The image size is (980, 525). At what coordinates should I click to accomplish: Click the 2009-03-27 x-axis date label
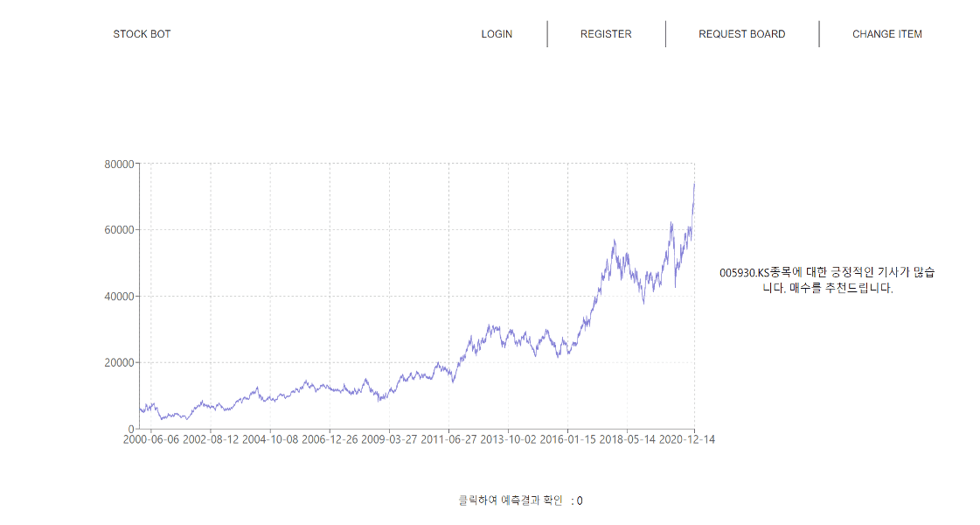coord(389,439)
